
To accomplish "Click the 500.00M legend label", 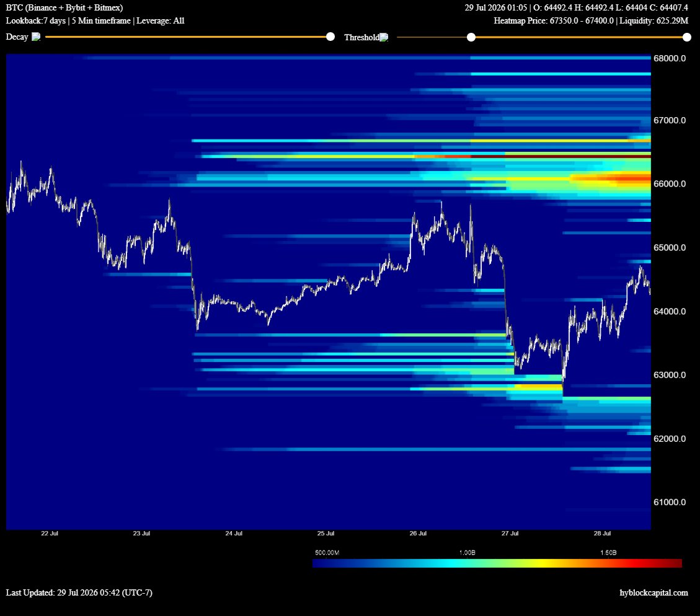I will tap(327, 553).
